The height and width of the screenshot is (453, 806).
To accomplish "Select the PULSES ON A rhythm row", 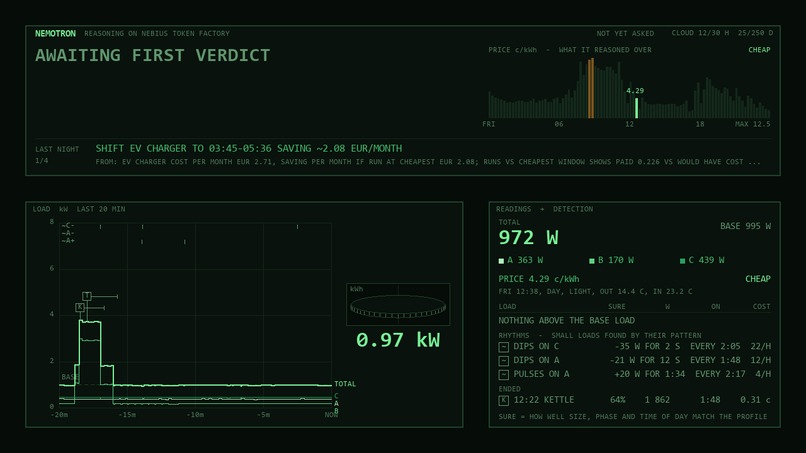I will click(x=634, y=374).
